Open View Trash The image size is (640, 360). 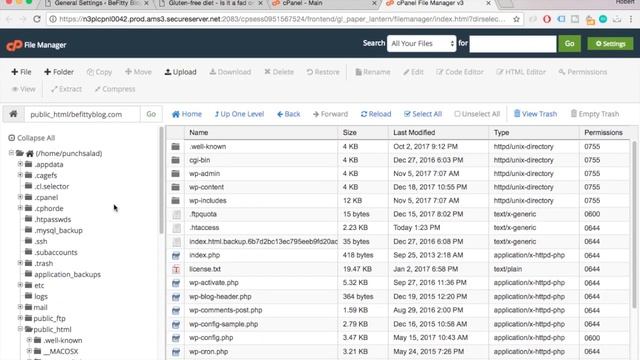535,114
